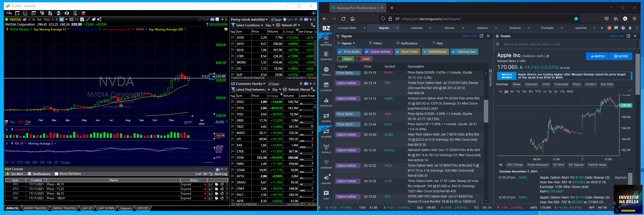Click the browser reload button
This screenshot has height=215, width=644.
click(343, 19)
